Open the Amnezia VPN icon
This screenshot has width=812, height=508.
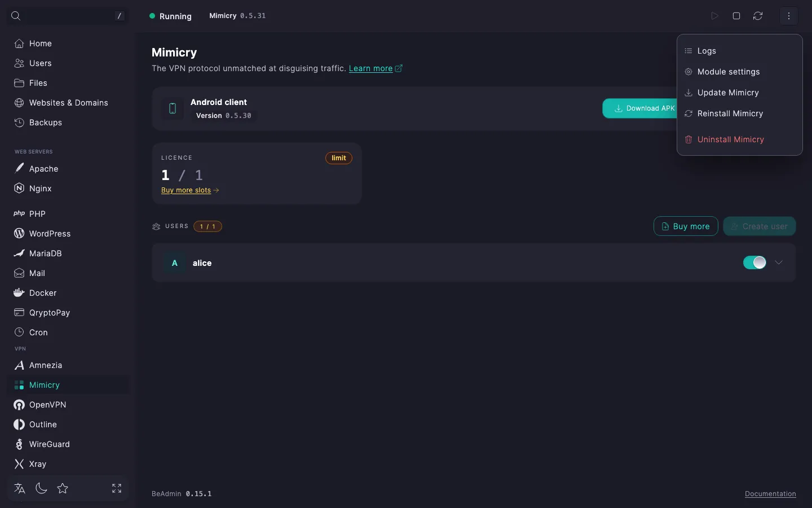(19, 365)
